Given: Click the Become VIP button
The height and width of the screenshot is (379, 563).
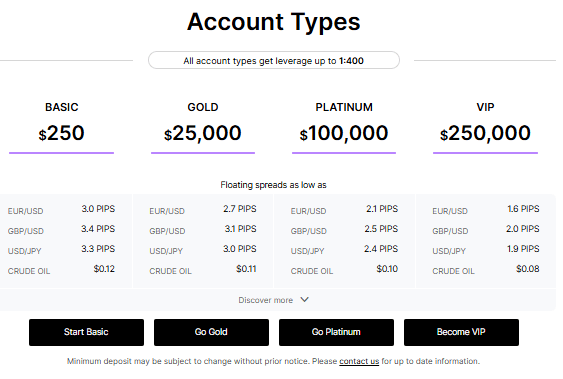Looking at the screenshot, I should click(x=461, y=332).
